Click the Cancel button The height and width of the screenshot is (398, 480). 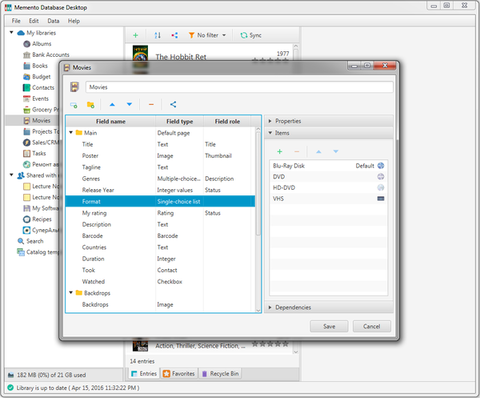click(372, 326)
